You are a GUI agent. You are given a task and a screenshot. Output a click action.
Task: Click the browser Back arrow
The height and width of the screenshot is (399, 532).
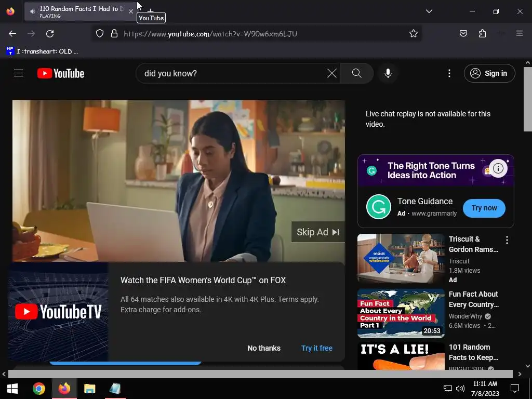[x=12, y=34]
